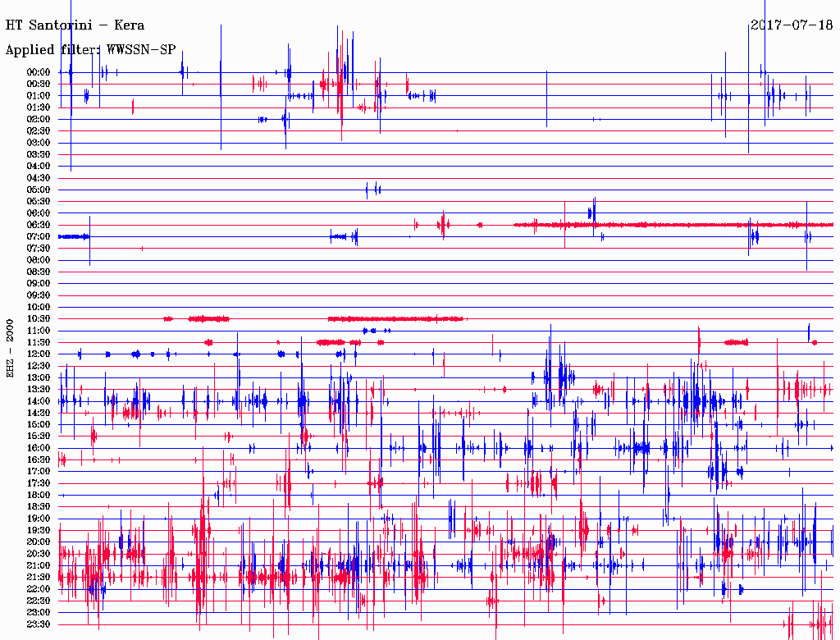
Task: Select the 19:30 time label
Action: click(39, 531)
